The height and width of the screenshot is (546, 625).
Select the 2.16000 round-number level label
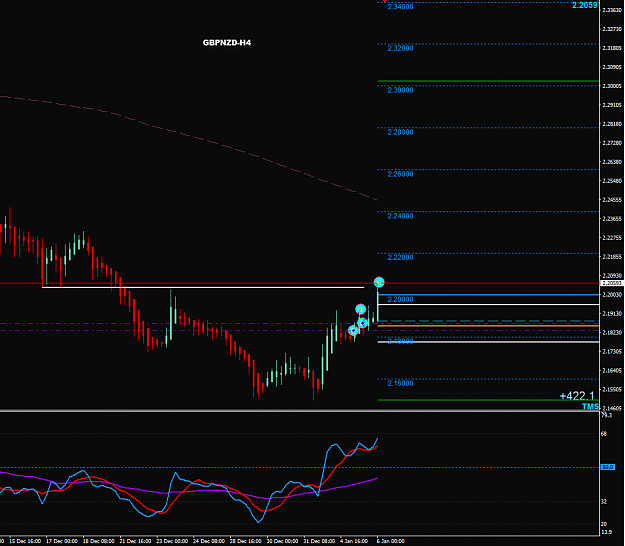point(400,383)
